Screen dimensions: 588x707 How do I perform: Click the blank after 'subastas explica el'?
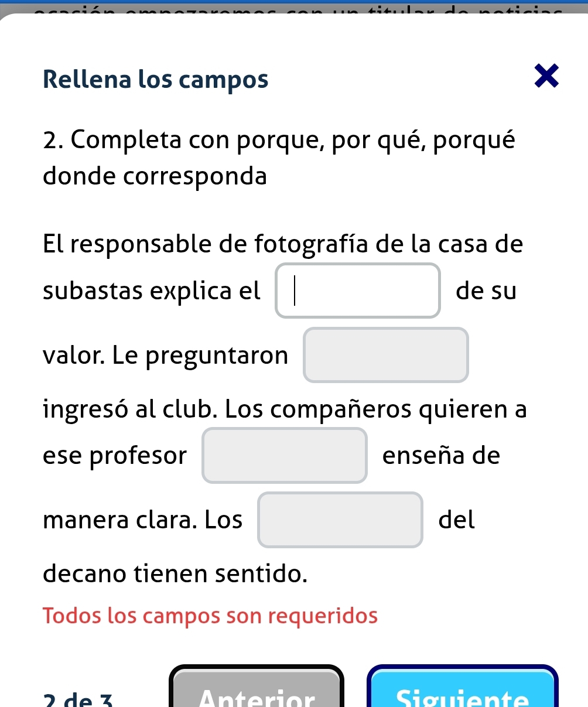pos(358,291)
